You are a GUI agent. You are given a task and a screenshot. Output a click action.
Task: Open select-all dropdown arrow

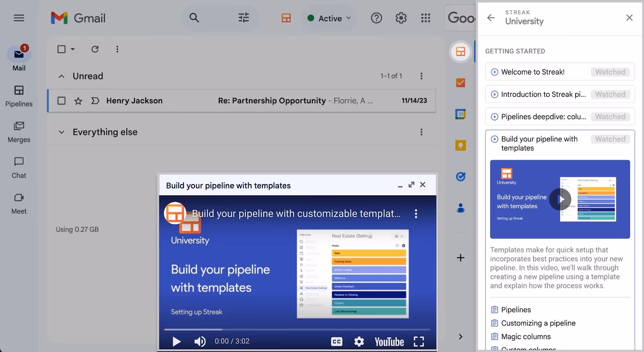(73, 49)
